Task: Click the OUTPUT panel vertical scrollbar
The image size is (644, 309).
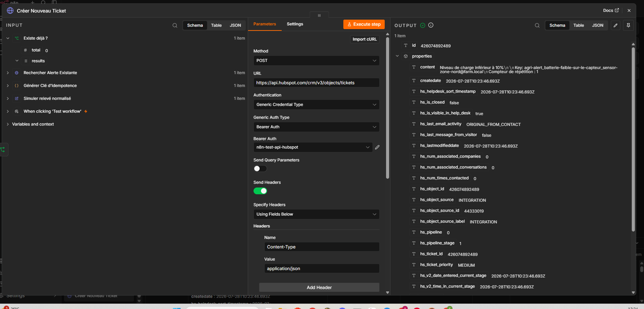Action: point(633,139)
